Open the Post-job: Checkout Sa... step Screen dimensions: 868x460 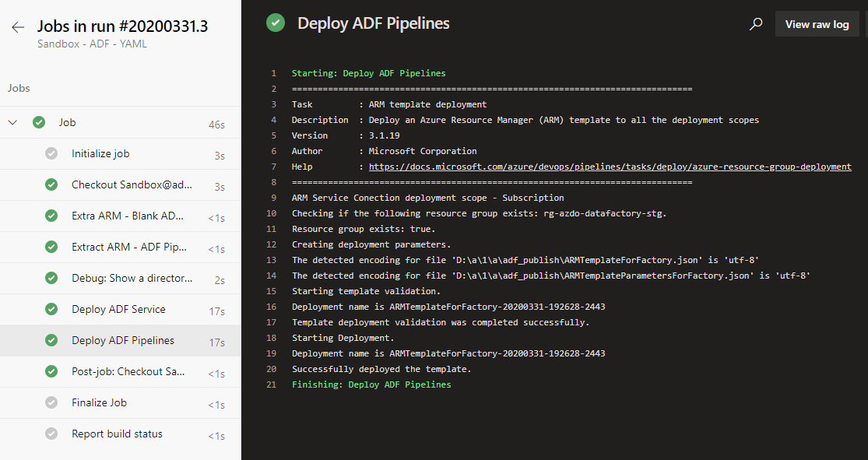tap(121, 370)
